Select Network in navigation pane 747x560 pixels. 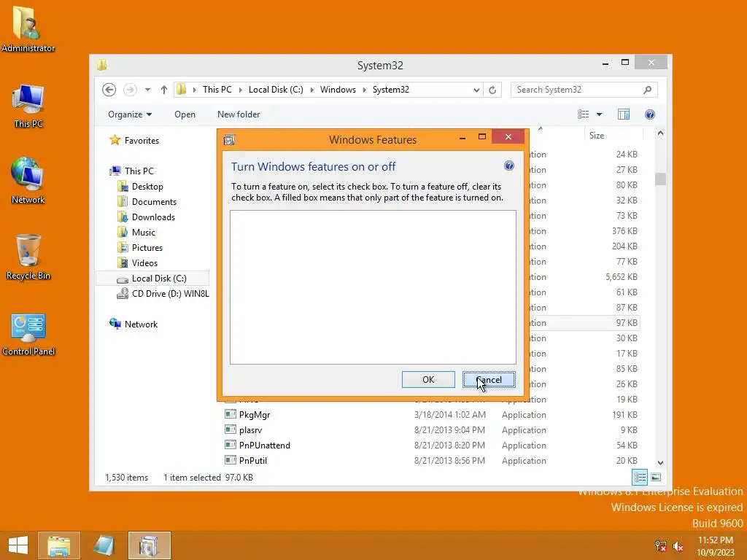141,324
